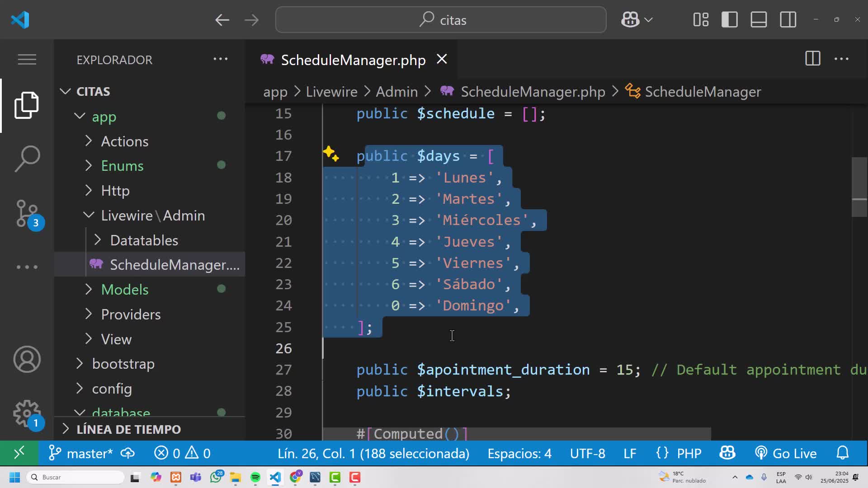Open WhatsApp from the taskbar
The width and height of the screenshot is (868, 488).
(x=216, y=477)
